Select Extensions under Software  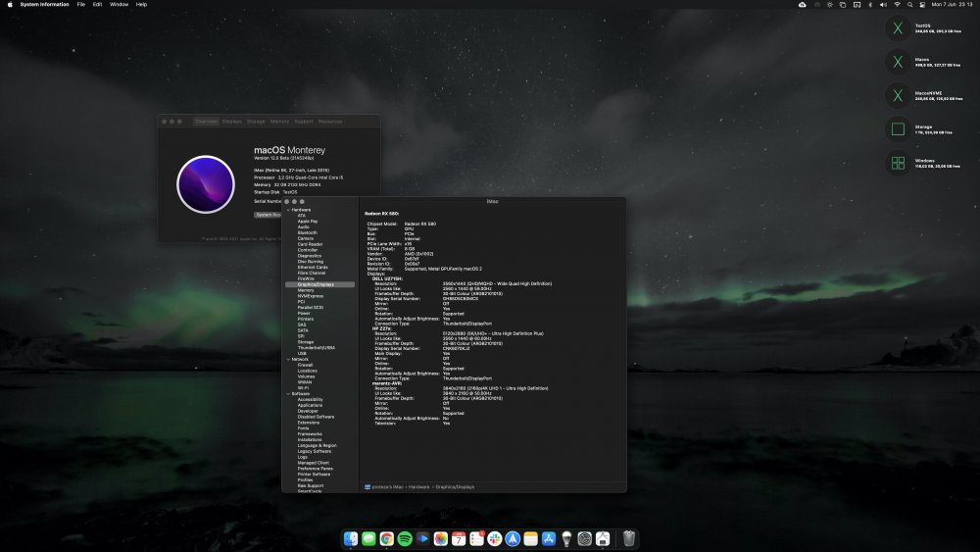tap(309, 423)
